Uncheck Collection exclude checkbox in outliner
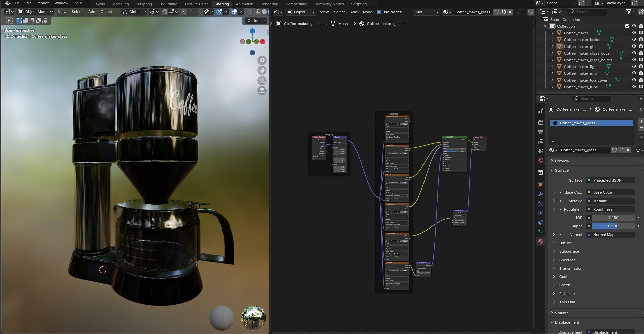This screenshot has width=644, height=334. tap(627, 26)
